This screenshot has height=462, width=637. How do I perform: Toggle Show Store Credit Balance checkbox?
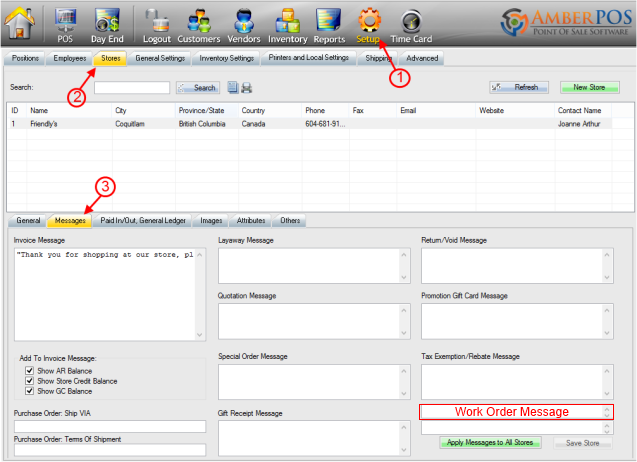click(29, 381)
